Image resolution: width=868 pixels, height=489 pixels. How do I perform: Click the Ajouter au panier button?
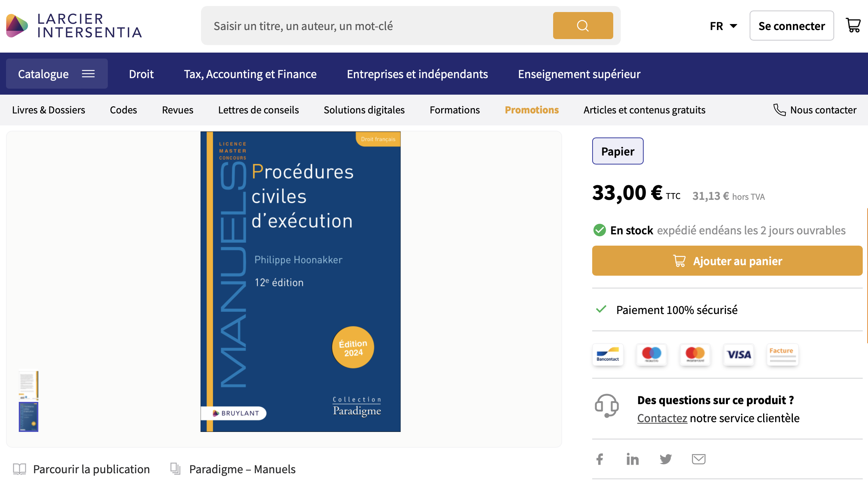point(727,261)
